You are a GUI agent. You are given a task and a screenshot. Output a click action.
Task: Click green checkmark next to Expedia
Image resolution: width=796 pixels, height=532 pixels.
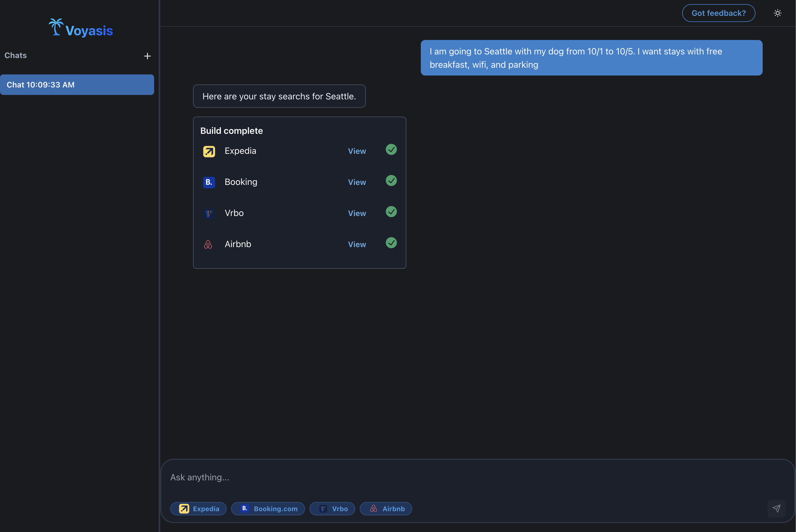point(391,149)
